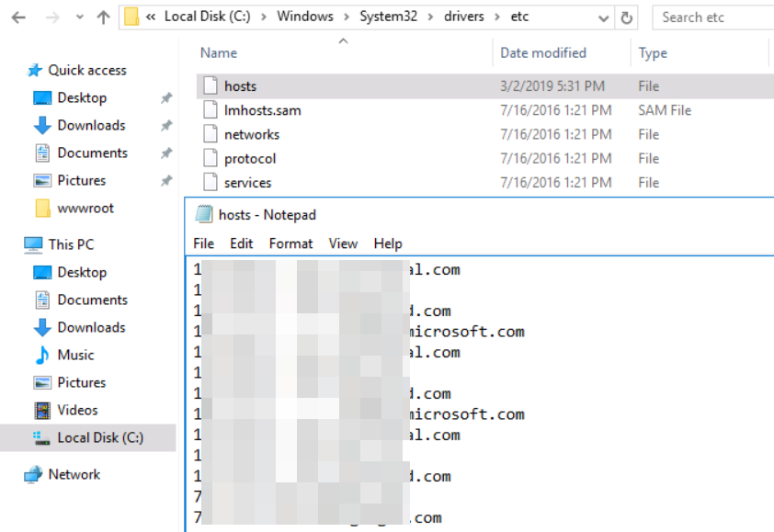Show hidden breadcrumb path with double chevron
774x532 pixels.
click(151, 17)
